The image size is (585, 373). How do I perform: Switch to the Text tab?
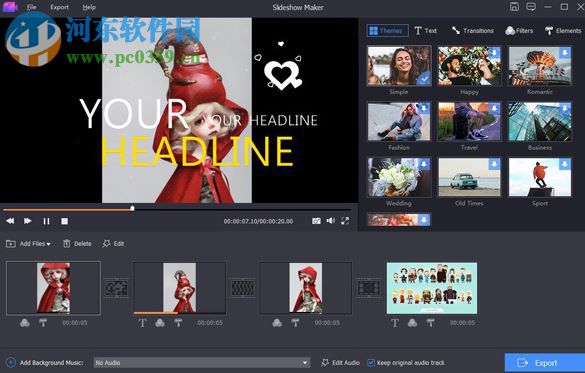(x=426, y=31)
